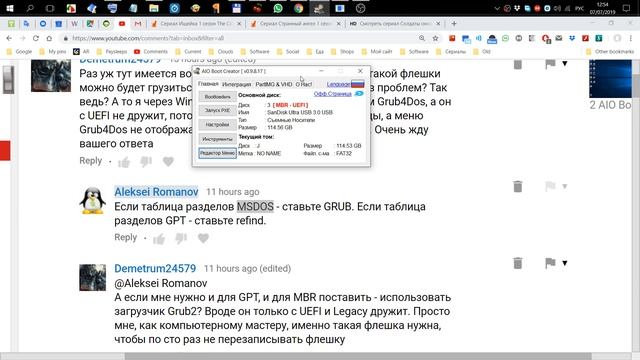Image resolution: width=640 pixels, height=360 pixels.
Task: Show hidden system tray icons
Action: (497, 8)
